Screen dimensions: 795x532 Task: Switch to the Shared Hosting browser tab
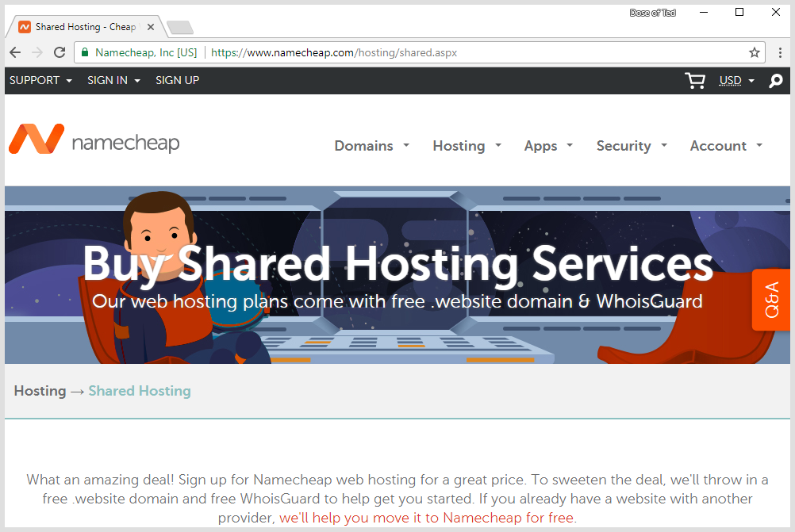tap(79, 26)
